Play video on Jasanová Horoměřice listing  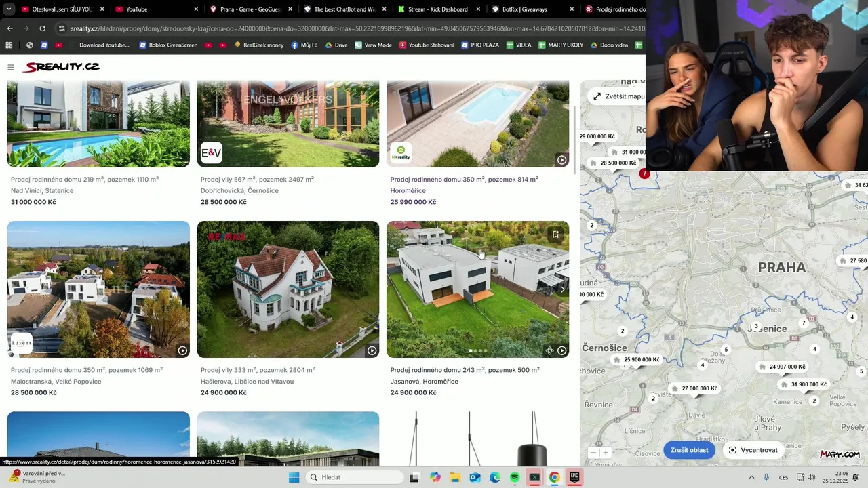pos(561,350)
